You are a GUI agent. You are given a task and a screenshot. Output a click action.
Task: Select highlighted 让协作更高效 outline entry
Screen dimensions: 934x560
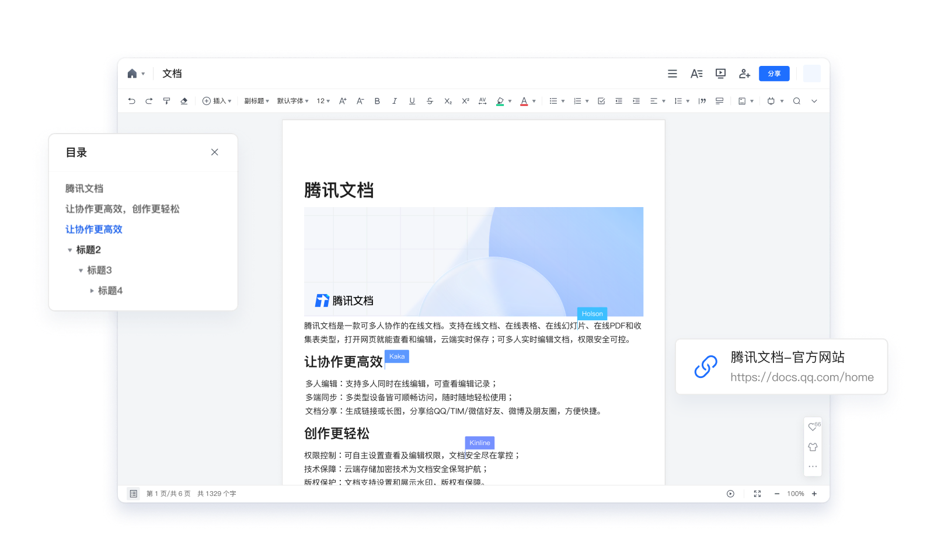point(94,229)
